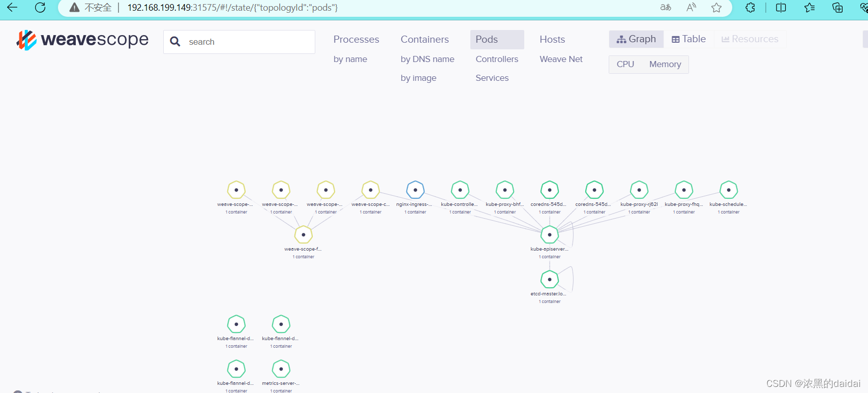Switch to the Hosts topology
Screen dimensions: 868x393
(552, 39)
